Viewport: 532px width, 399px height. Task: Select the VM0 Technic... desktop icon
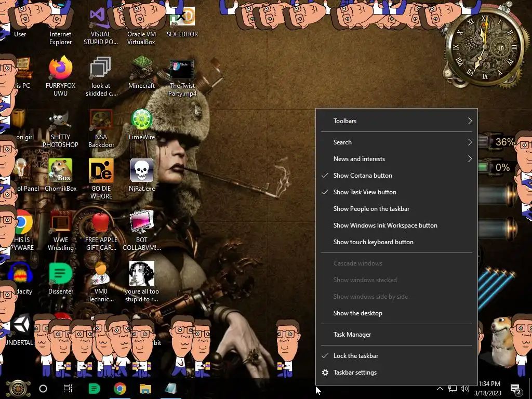pos(101,282)
